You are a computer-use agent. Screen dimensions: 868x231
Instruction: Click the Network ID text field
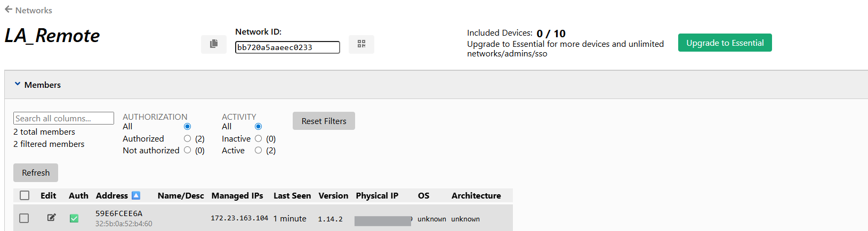coord(287,47)
